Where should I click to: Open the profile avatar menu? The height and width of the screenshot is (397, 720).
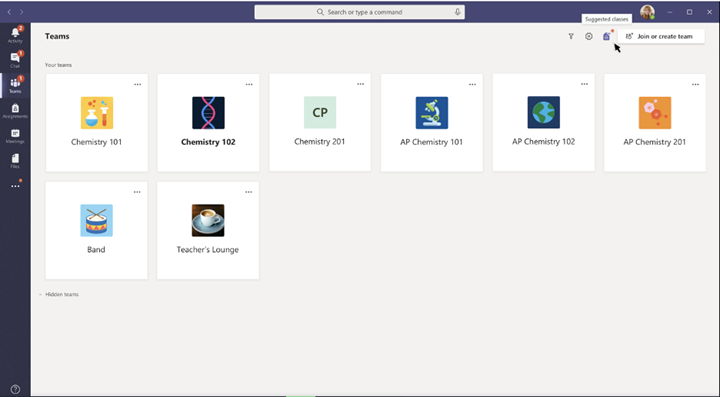(x=647, y=12)
